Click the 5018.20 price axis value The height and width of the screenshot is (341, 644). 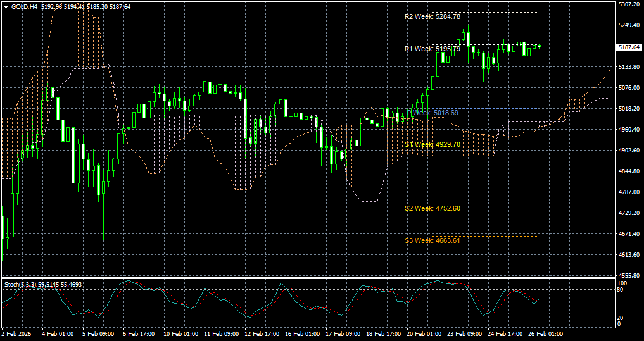[629, 109]
